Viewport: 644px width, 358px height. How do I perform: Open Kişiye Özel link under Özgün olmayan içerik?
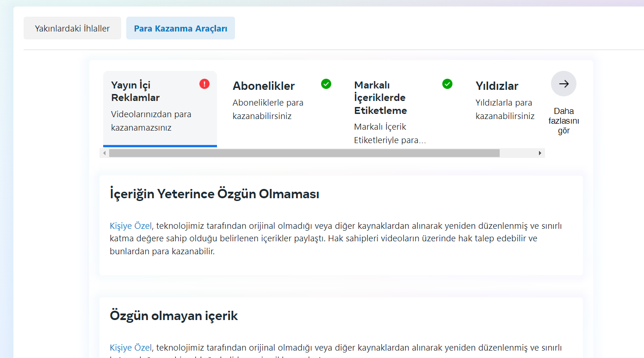[x=131, y=348]
